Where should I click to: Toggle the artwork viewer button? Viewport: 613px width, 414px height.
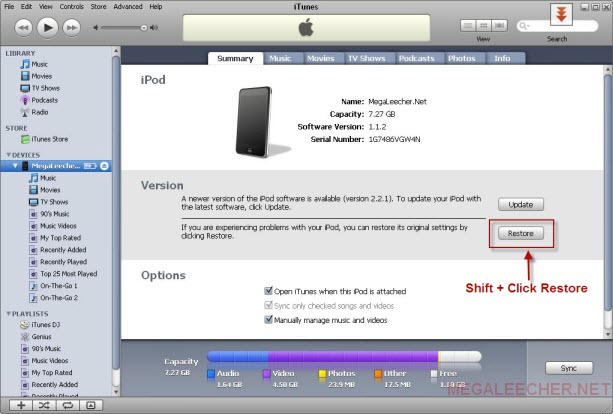pos(91,405)
